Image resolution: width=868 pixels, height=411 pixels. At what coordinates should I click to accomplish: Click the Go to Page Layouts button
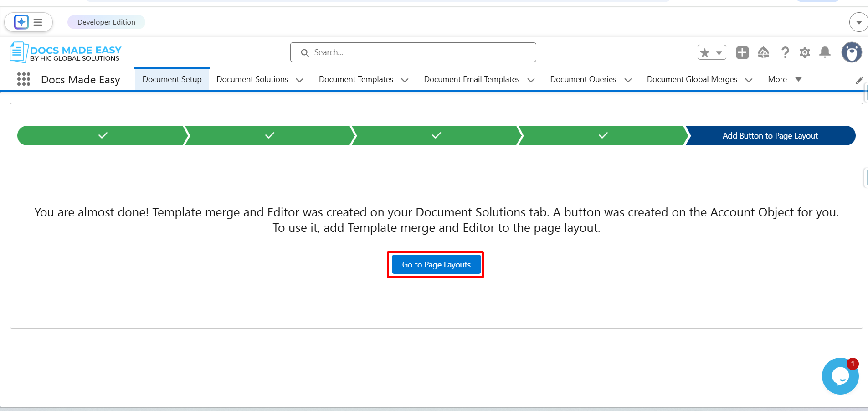tap(436, 265)
